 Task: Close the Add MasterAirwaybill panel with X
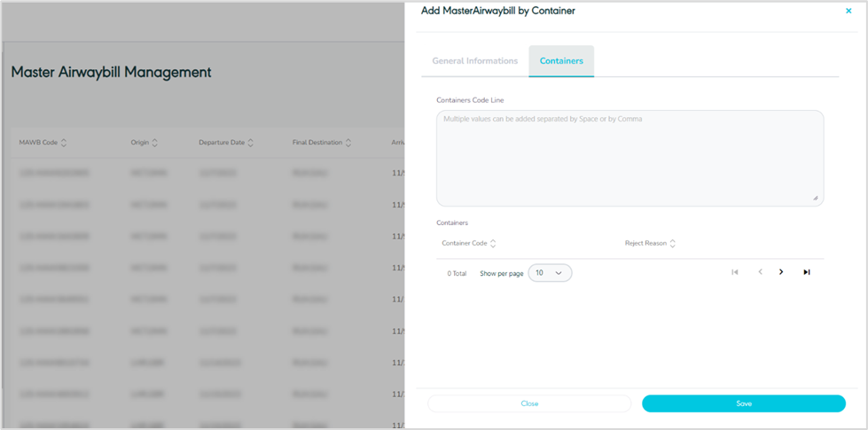coord(848,12)
